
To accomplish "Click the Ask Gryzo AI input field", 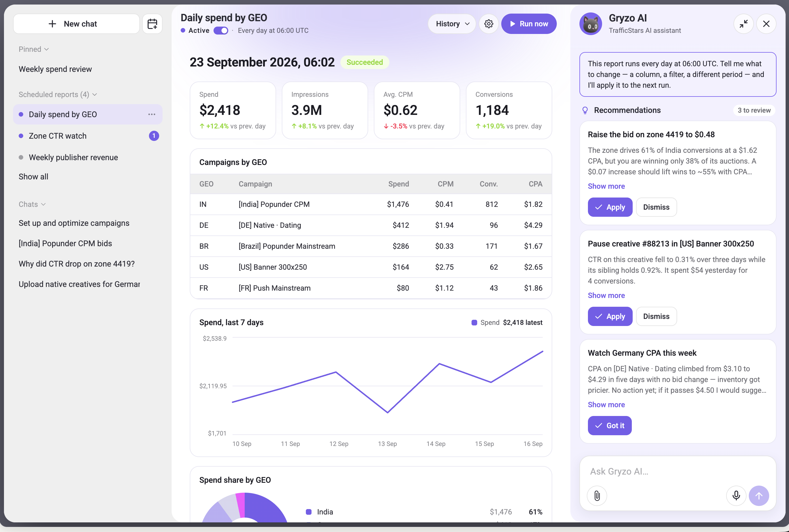I will click(677, 471).
